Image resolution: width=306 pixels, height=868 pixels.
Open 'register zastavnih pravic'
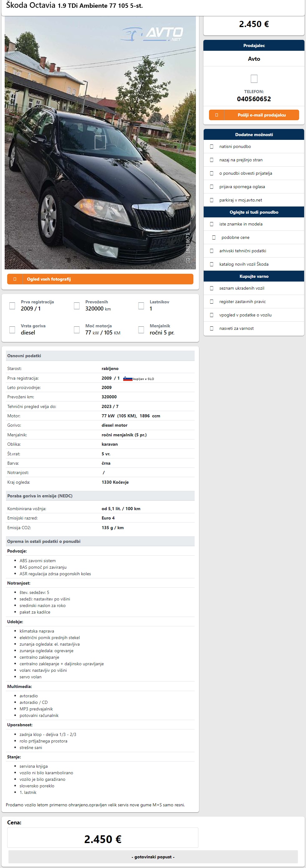[242, 301]
